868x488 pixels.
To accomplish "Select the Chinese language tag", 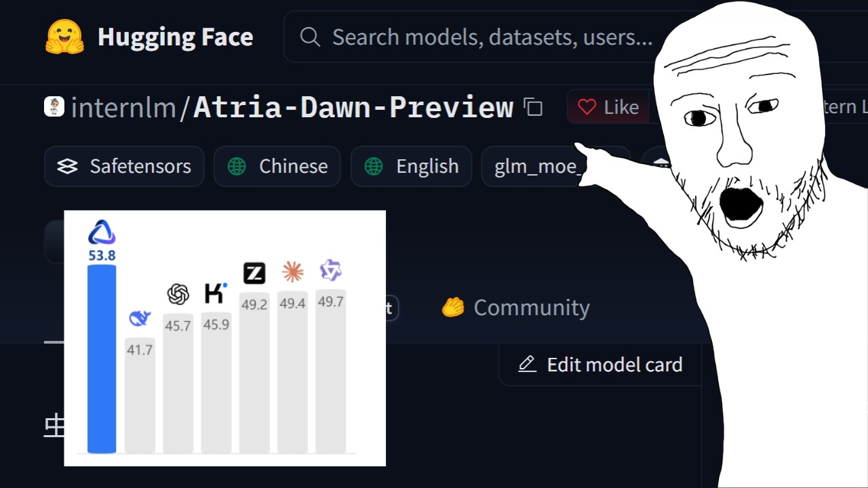I will pos(277,166).
